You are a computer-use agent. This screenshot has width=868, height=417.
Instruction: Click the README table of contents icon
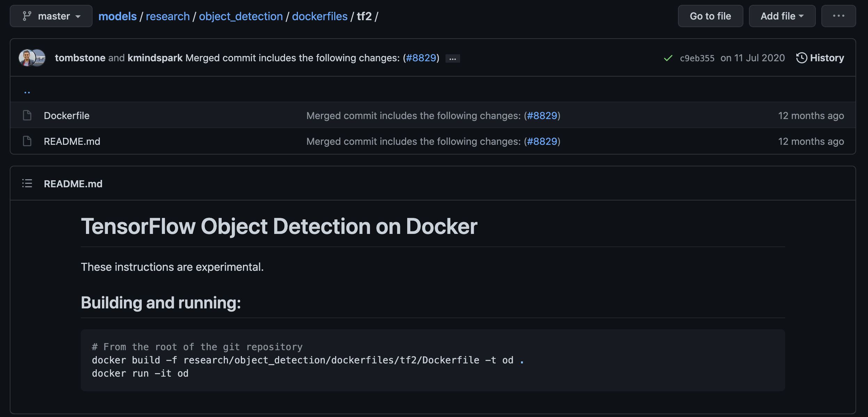[x=27, y=183]
